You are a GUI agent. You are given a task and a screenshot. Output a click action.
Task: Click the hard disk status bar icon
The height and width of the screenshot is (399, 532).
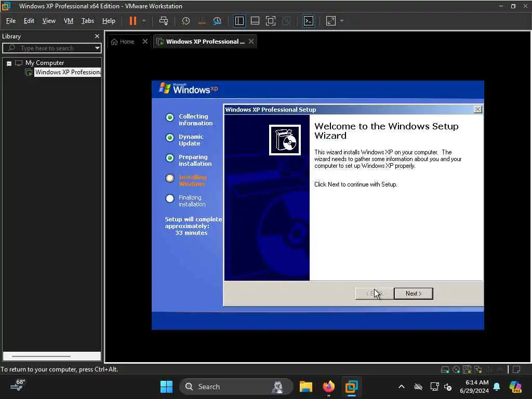(x=445, y=369)
